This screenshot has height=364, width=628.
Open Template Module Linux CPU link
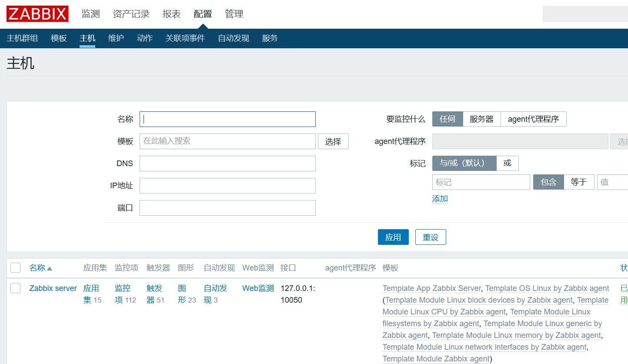(444, 312)
